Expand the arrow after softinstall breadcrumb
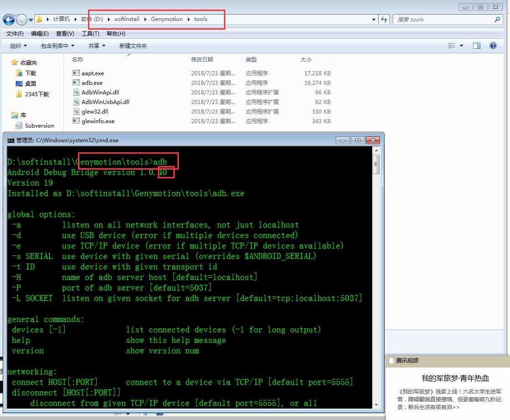Image resolution: width=510 pixels, height=420 pixels. point(146,19)
